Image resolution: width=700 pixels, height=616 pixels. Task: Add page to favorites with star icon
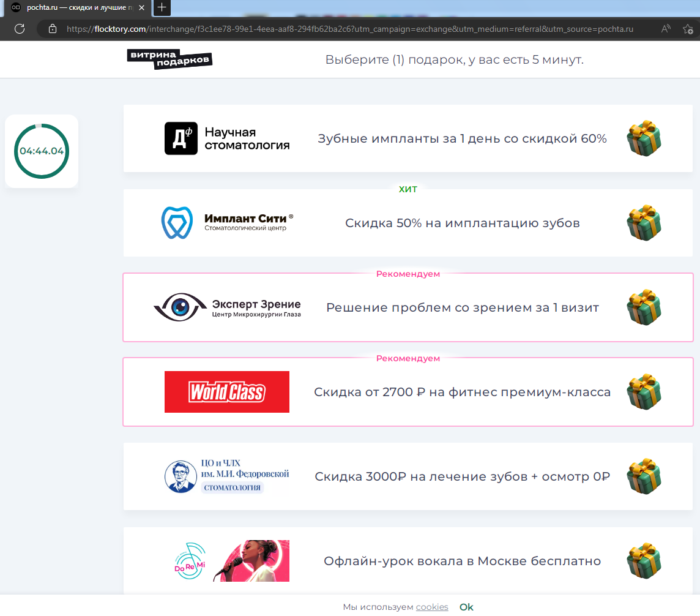[x=688, y=29]
